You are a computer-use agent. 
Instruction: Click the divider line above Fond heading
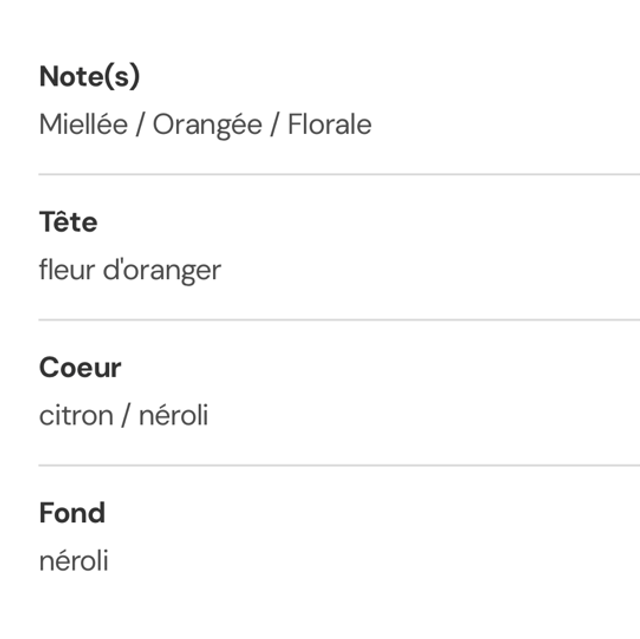pos(339,465)
